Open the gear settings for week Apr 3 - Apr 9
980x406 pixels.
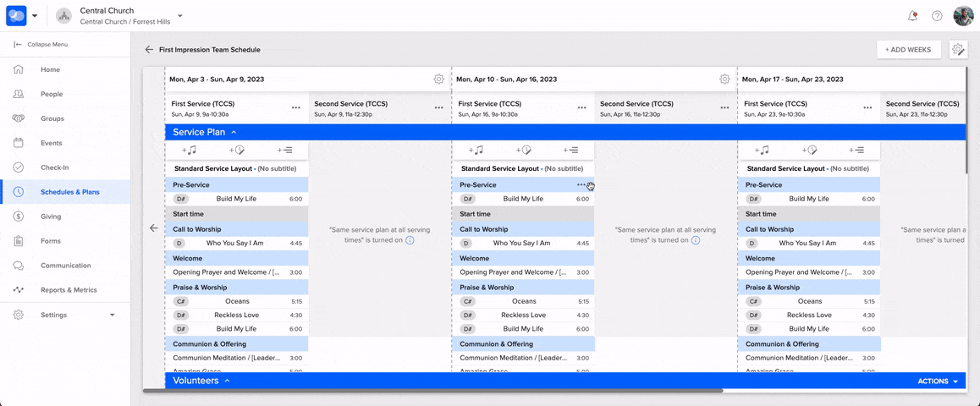click(438, 80)
